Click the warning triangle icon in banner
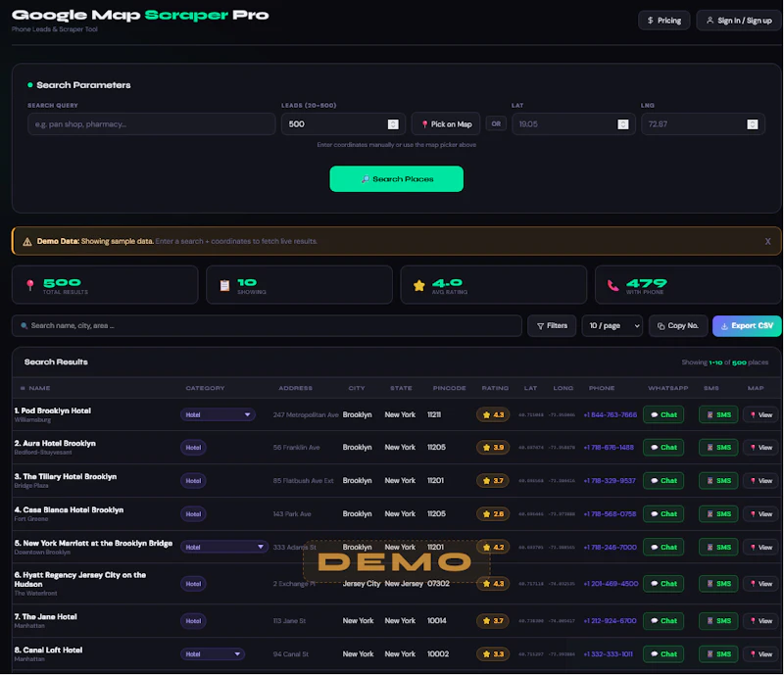This screenshot has width=784, height=675. 27,242
